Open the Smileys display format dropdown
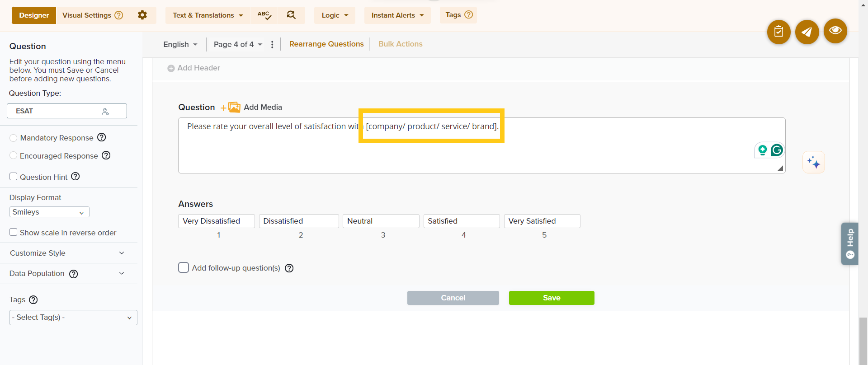The image size is (868, 365). click(x=49, y=212)
